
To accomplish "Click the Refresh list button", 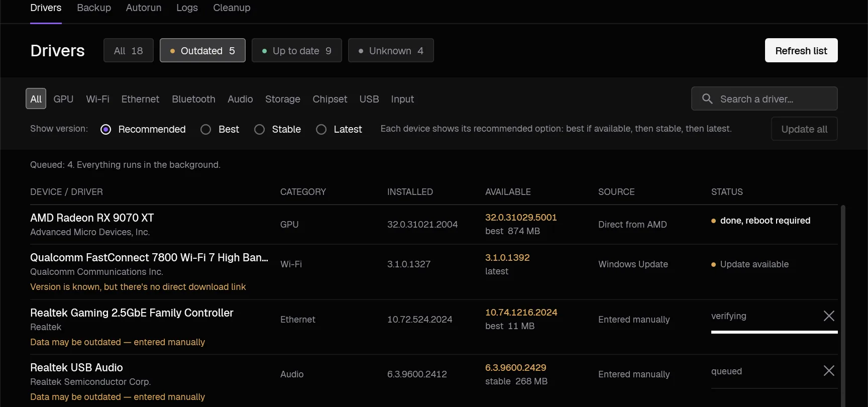I will coord(801,50).
